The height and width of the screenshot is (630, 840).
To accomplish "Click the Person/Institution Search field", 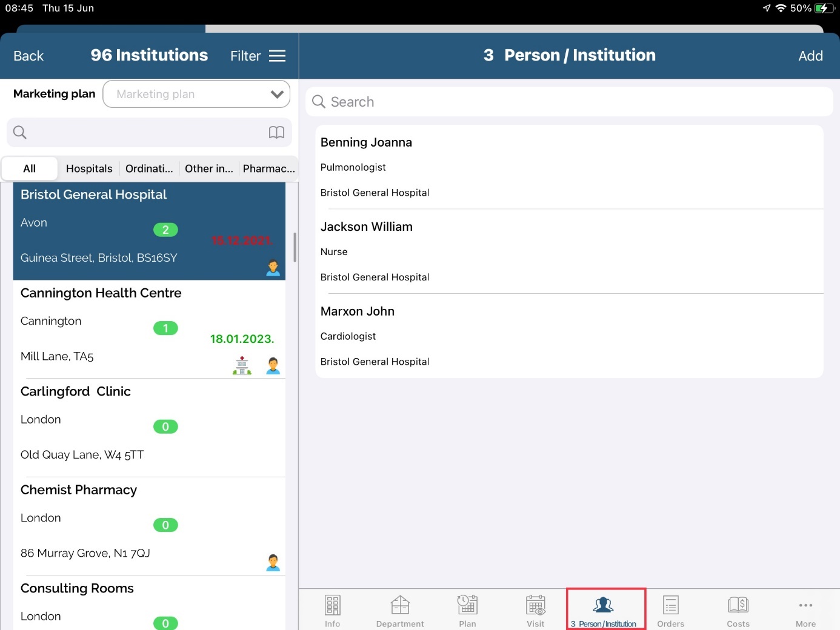I will click(x=570, y=102).
